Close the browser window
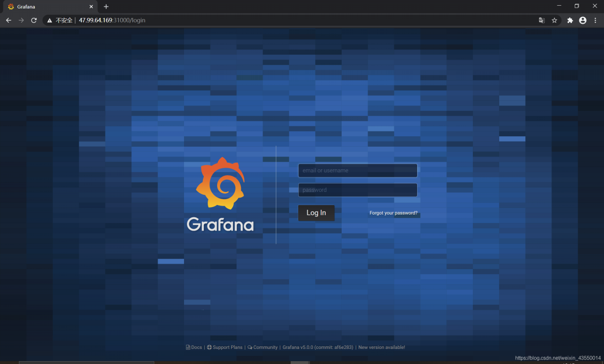The width and height of the screenshot is (604, 364). 594,6
